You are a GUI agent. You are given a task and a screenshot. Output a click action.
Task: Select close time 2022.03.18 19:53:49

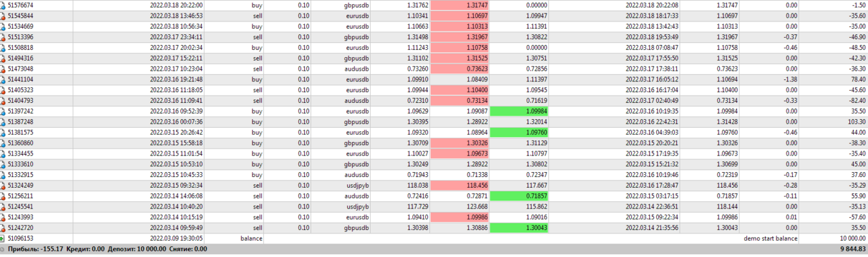(x=653, y=37)
